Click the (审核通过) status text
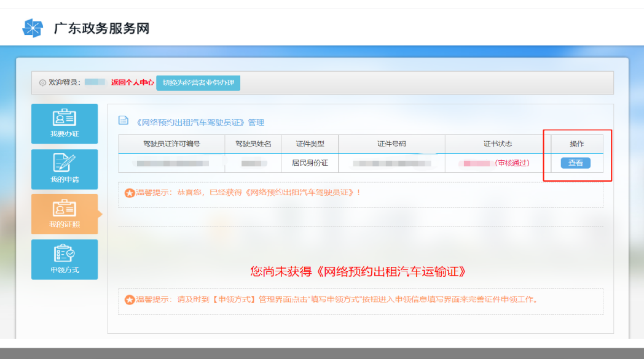 point(512,163)
